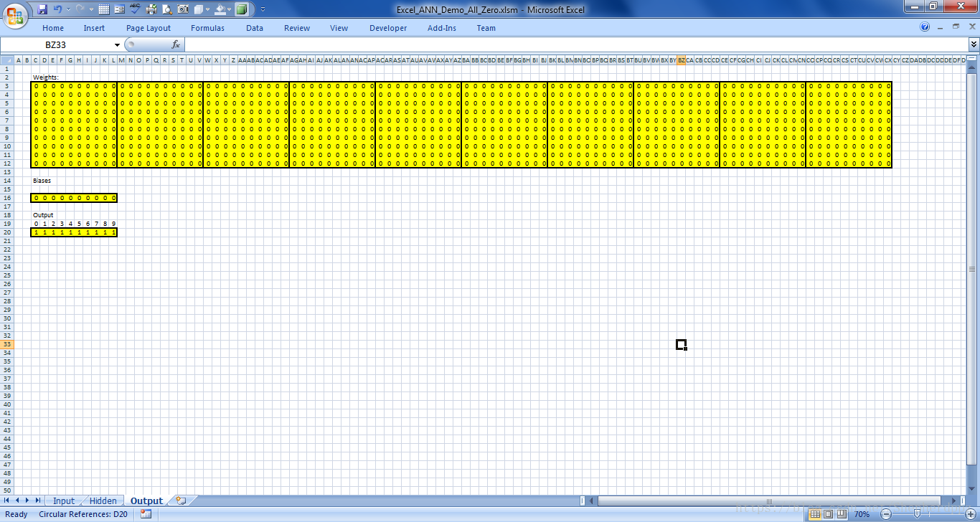
Task: Select row header 20
Action: click(7, 232)
